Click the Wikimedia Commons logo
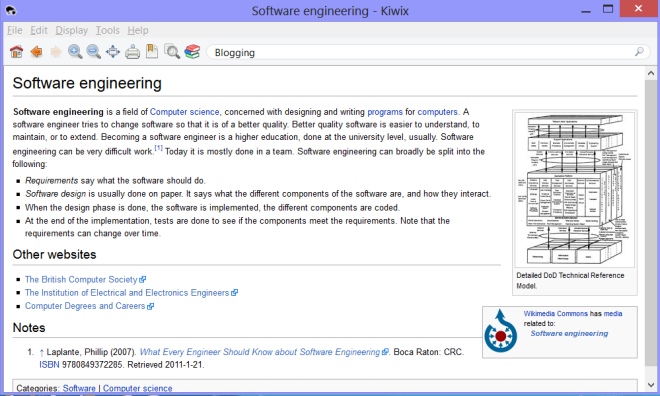This screenshot has height=396, width=660. 500,331
